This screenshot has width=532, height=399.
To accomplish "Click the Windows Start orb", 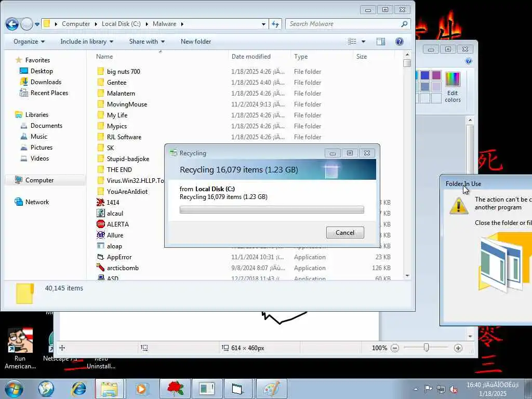I will (x=14, y=389).
